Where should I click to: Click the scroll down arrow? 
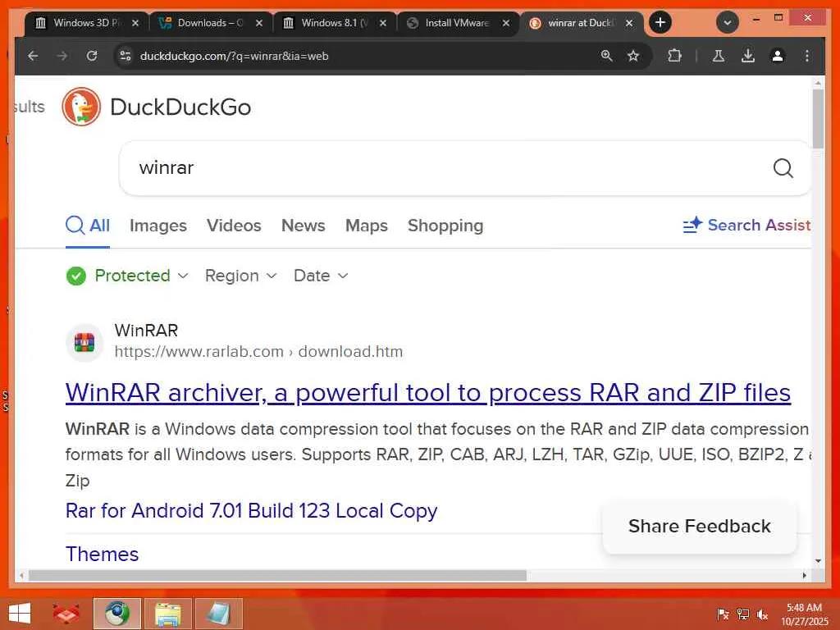818,561
